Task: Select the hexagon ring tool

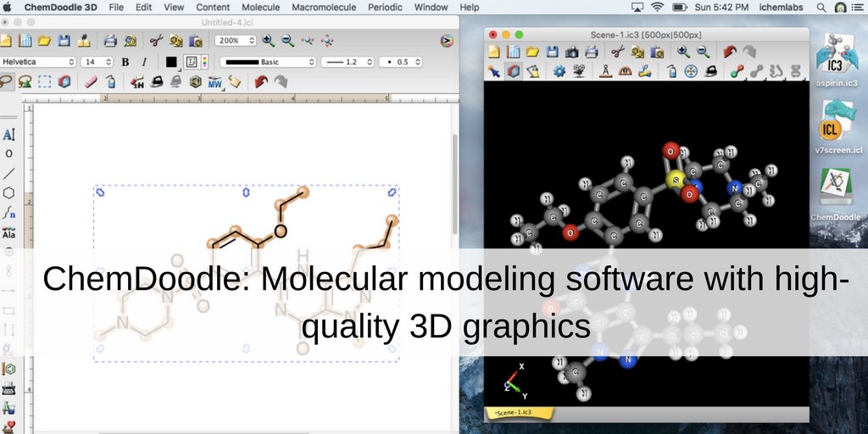Action: coord(8,192)
